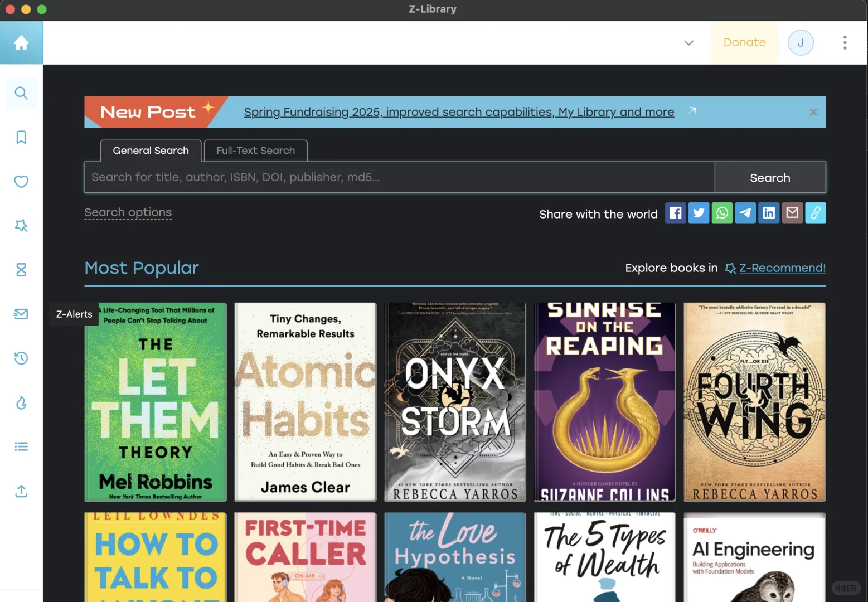Focus the title, author, ISBN search field
868x602 pixels.
point(400,178)
